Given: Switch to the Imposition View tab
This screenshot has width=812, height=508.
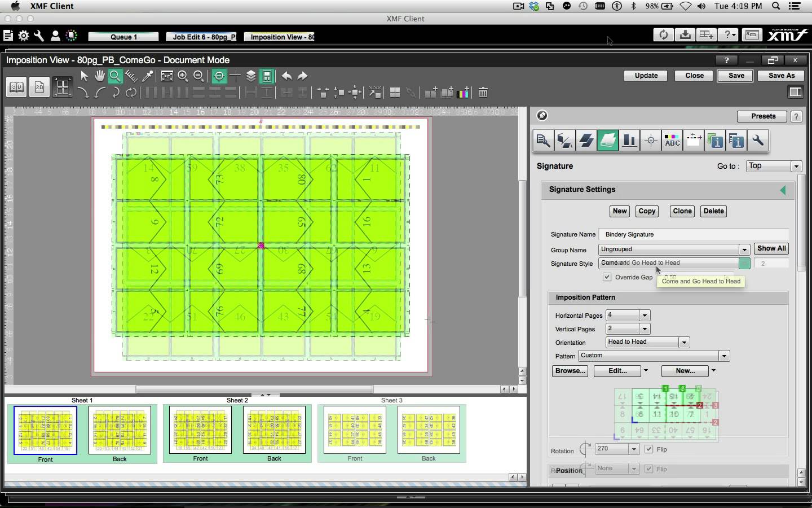Looking at the screenshot, I should [280, 37].
